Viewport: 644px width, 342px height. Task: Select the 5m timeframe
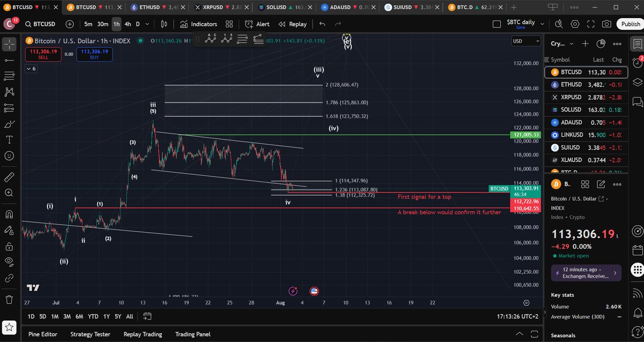point(88,24)
